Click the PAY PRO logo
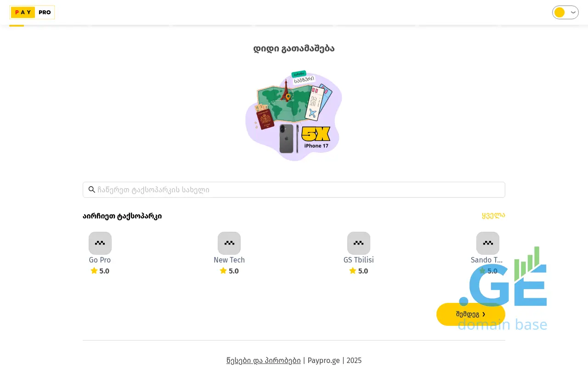 tap(32, 12)
